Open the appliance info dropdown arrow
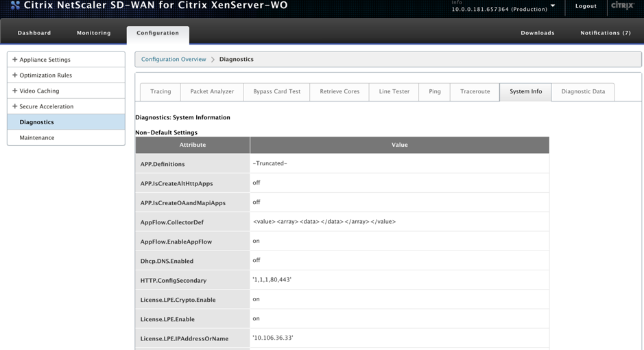 coord(553,5)
